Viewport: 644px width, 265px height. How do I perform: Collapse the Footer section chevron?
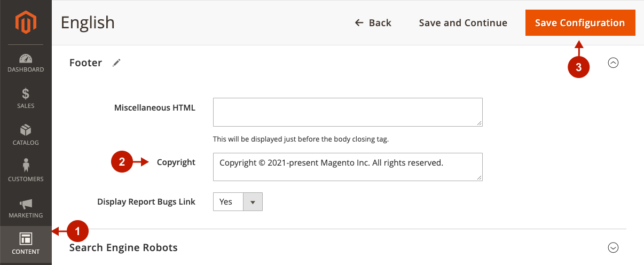(x=614, y=63)
